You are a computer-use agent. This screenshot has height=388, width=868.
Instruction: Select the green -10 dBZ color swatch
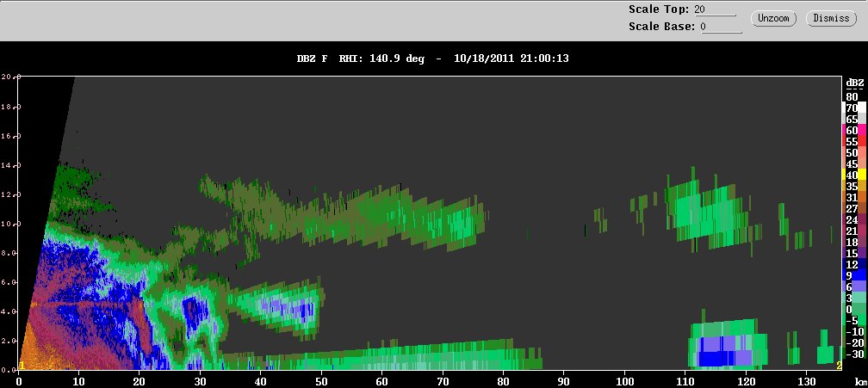[x=862, y=331]
